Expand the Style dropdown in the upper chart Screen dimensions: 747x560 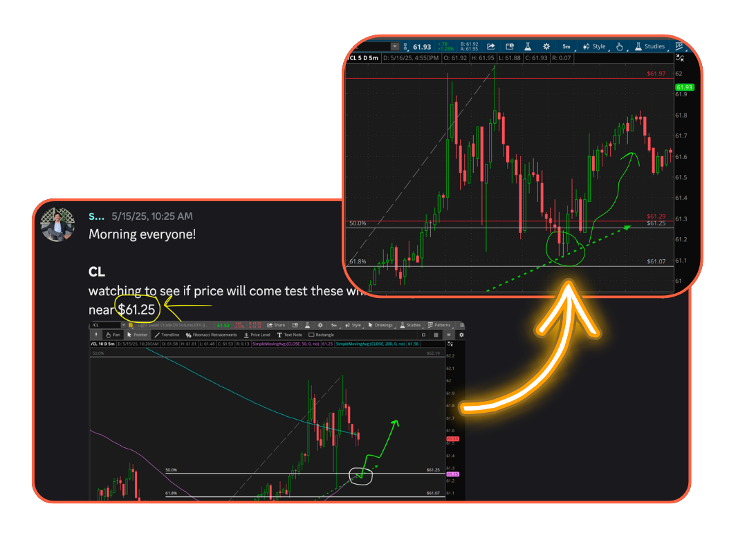[595, 46]
